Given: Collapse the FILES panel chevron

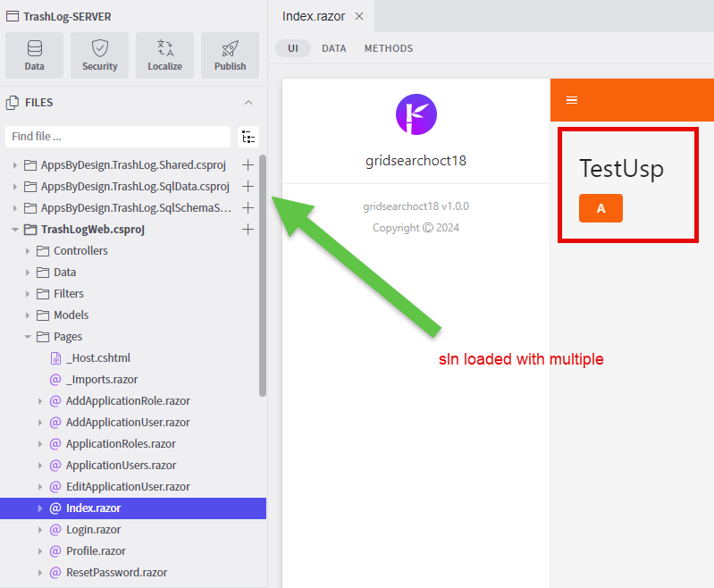Looking at the screenshot, I should coord(248,103).
